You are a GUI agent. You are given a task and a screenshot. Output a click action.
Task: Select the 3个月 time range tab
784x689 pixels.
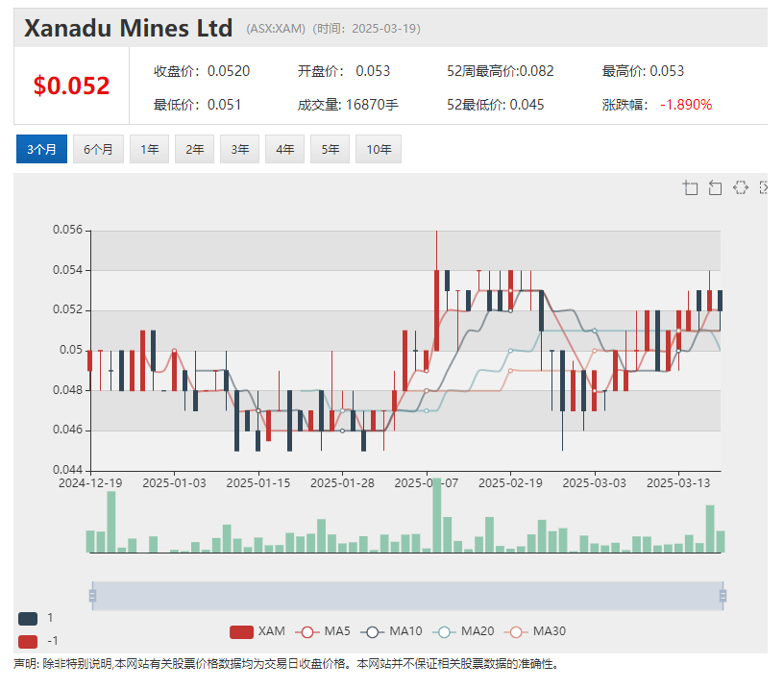click(41, 149)
